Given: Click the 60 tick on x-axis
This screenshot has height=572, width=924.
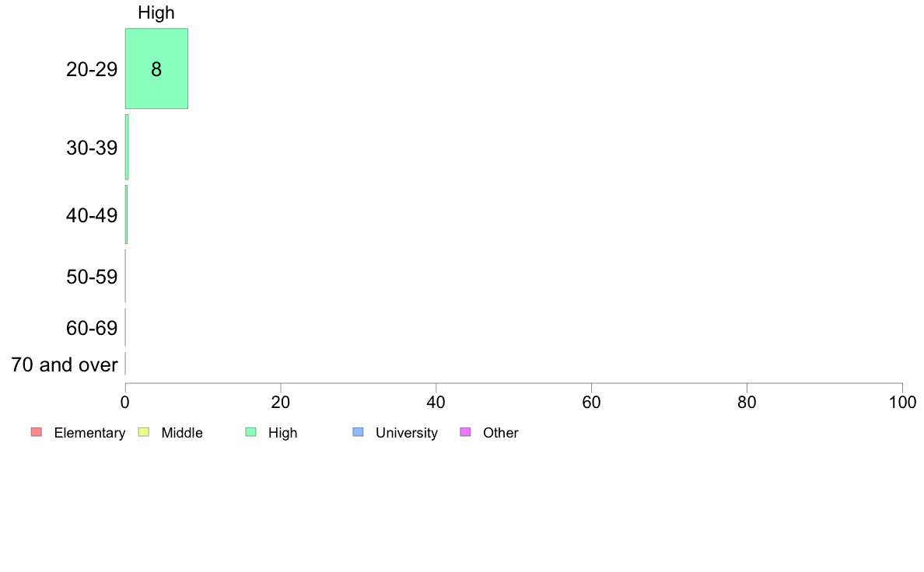Looking at the screenshot, I should pos(592,403).
